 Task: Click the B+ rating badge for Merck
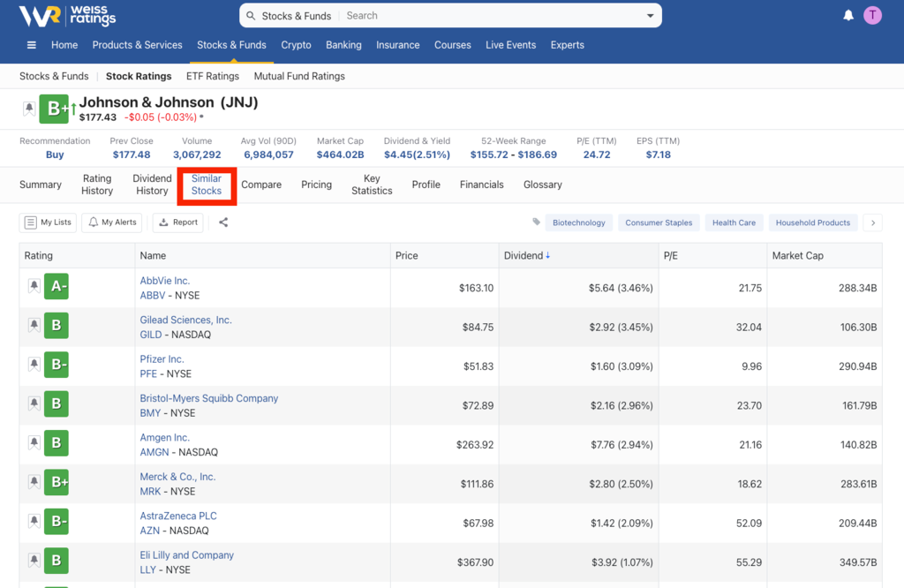[56, 482]
